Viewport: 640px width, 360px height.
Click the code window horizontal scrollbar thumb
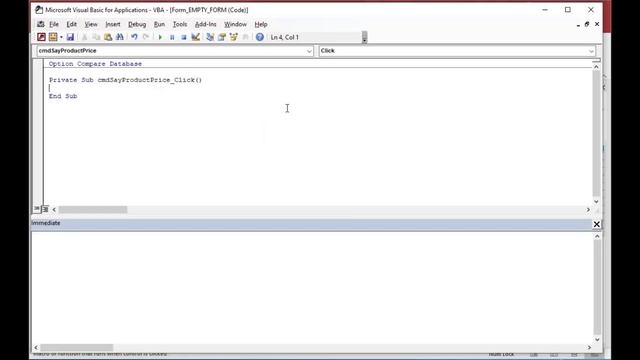pos(93,209)
